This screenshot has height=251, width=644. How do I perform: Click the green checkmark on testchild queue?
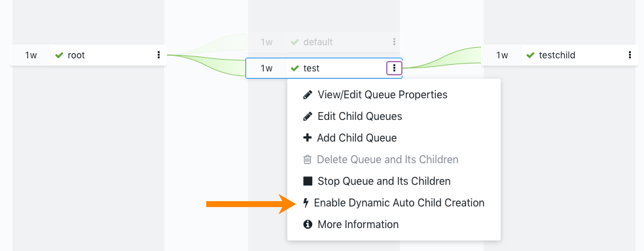pos(530,55)
